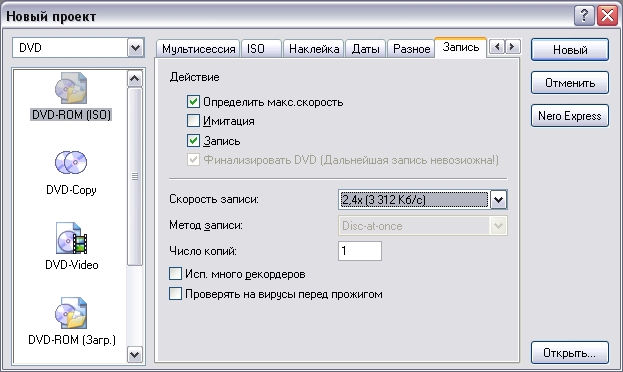Switch to Nero Express
623x372 pixels.
point(570,116)
